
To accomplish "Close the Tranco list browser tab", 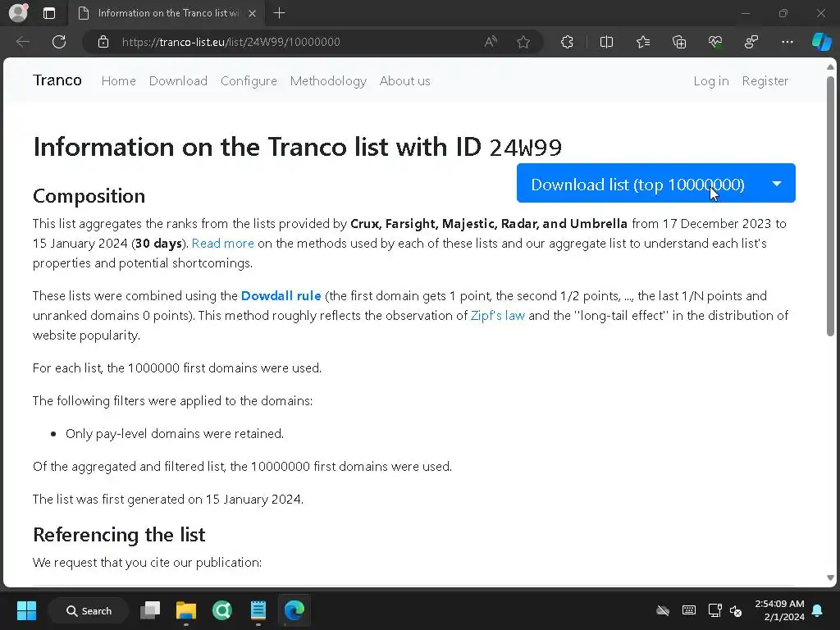I will pyautogui.click(x=253, y=13).
